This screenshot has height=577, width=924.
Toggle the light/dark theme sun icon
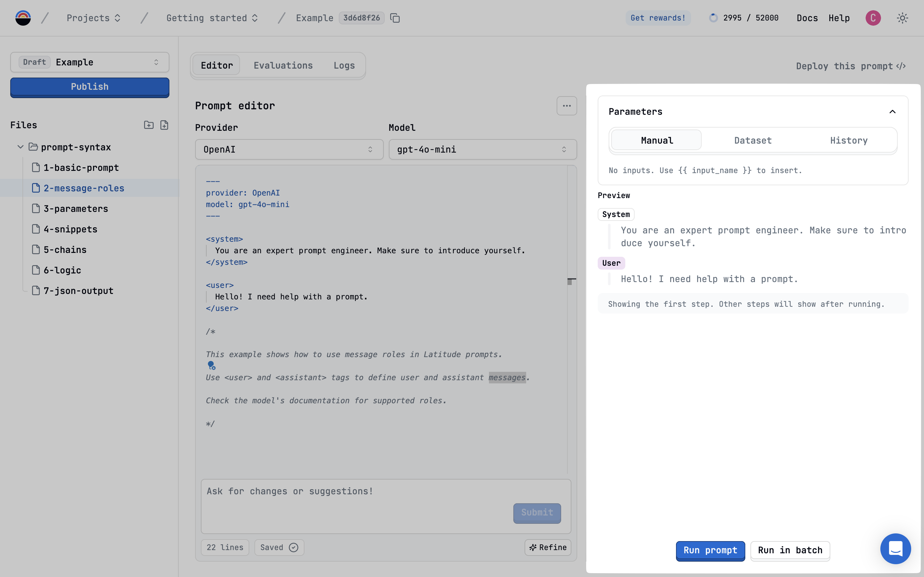point(902,18)
